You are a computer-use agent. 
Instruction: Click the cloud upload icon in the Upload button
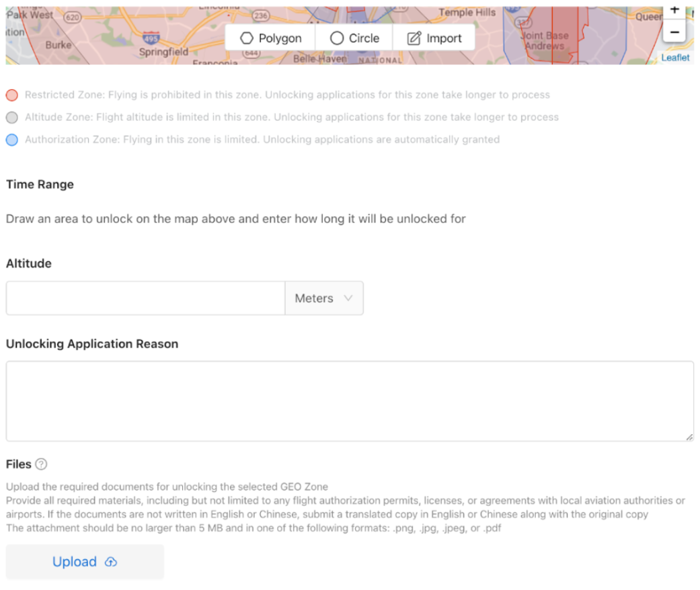tap(110, 562)
